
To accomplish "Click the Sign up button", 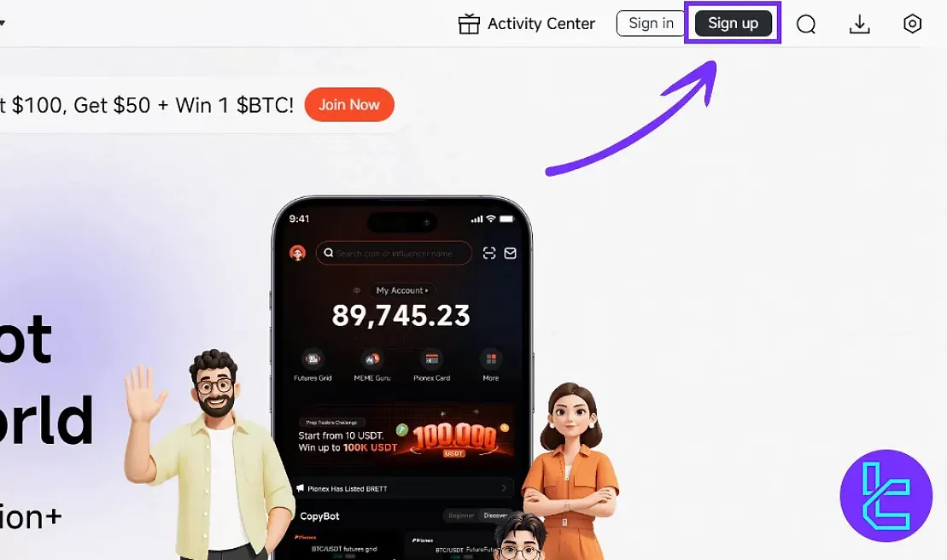I will click(734, 24).
